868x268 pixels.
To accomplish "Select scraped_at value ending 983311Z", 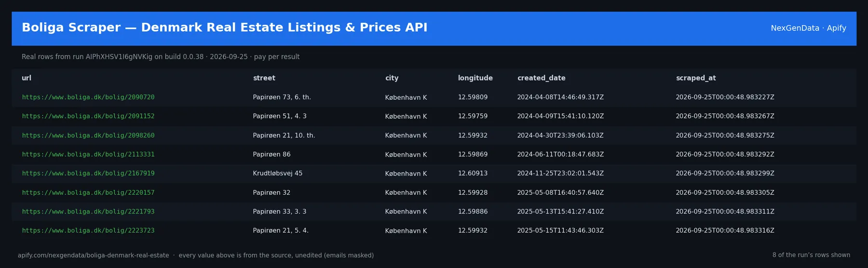I will (x=725, y=212).
